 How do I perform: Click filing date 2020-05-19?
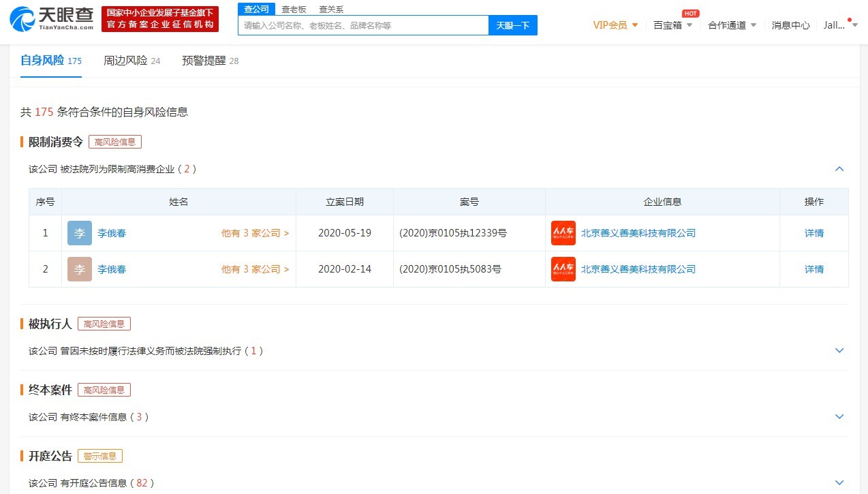(345, 233)
